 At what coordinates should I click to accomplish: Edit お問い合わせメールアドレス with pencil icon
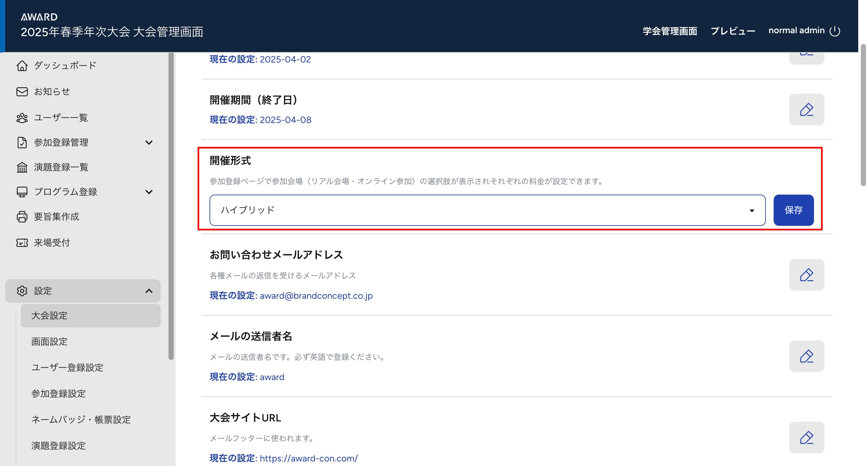(806, 275)
